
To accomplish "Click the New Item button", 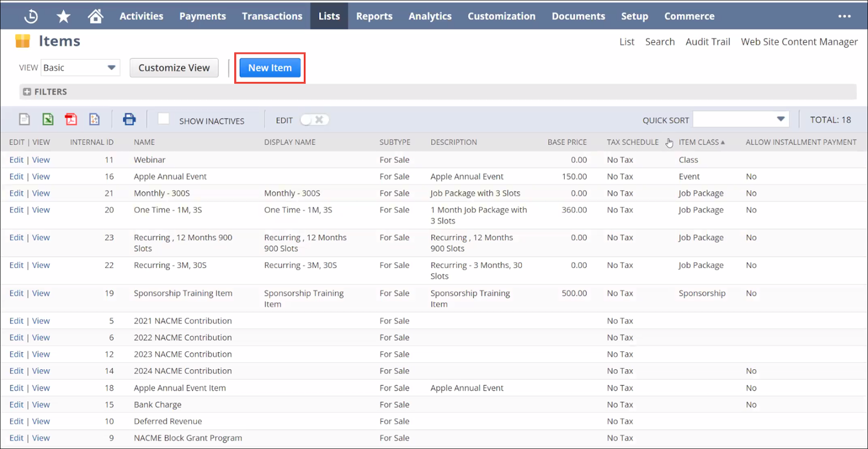I will (270, 68).
